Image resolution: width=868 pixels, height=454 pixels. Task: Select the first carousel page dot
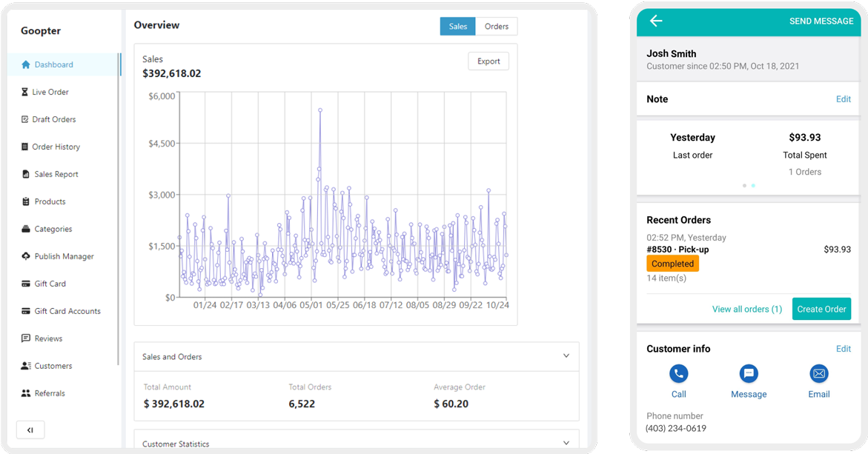(x=744, y=185)
